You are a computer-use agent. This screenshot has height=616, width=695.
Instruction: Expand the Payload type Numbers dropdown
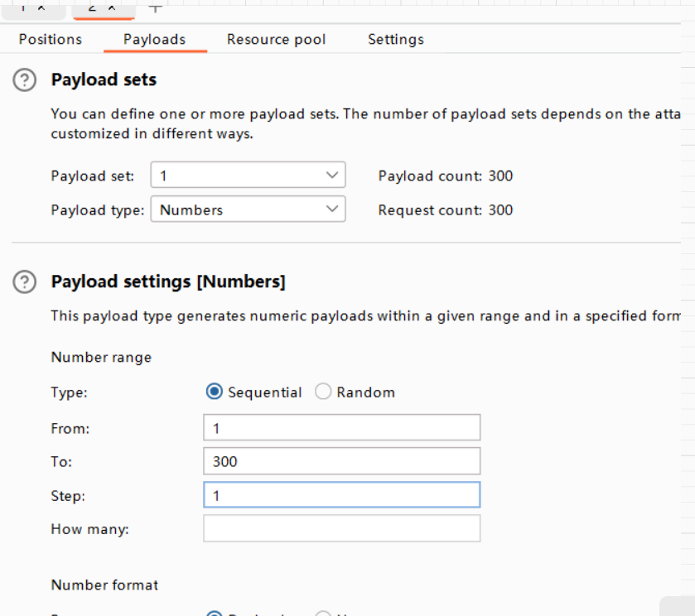coord(249,209)
